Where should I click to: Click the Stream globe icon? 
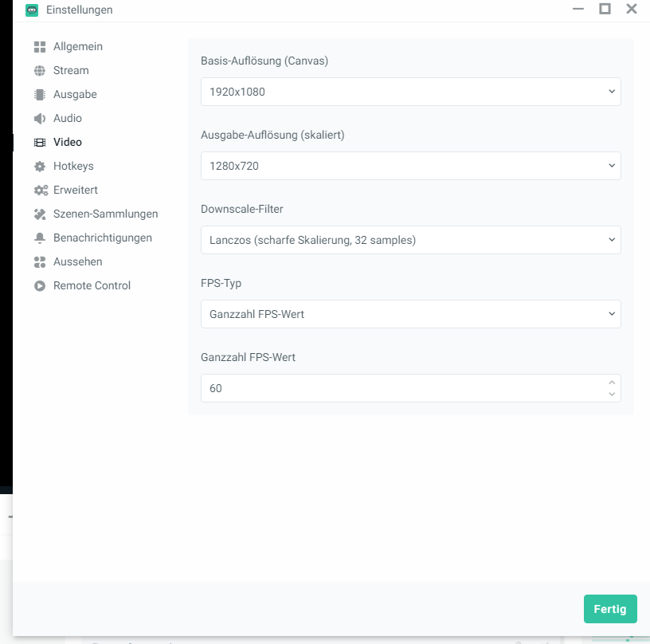[x=40, y=71]
